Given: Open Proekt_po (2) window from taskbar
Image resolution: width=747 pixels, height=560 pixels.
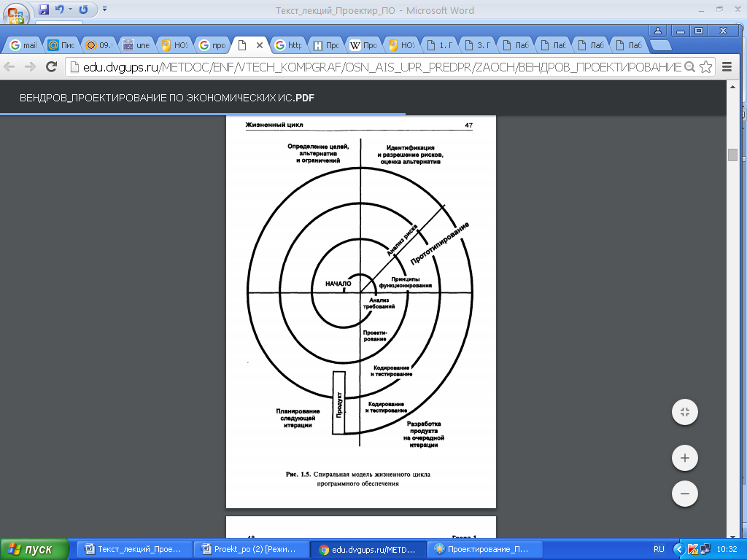Looking at the screenshot, I should (251, 549).
